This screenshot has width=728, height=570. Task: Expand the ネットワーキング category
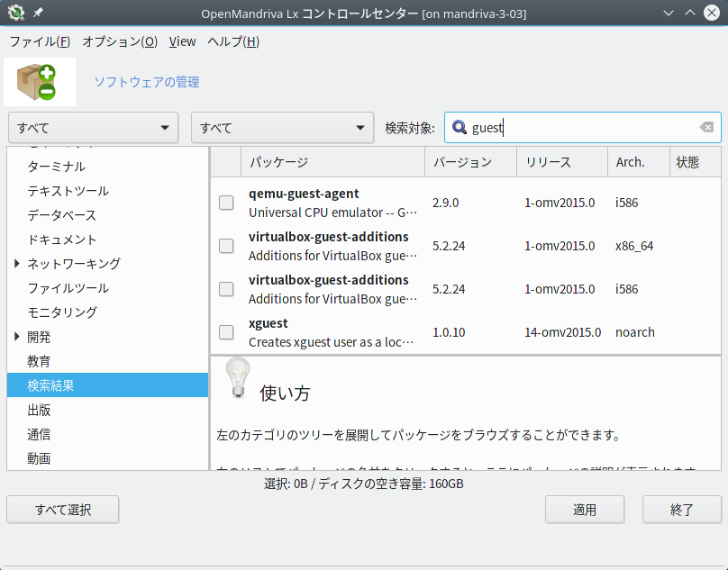17,264
